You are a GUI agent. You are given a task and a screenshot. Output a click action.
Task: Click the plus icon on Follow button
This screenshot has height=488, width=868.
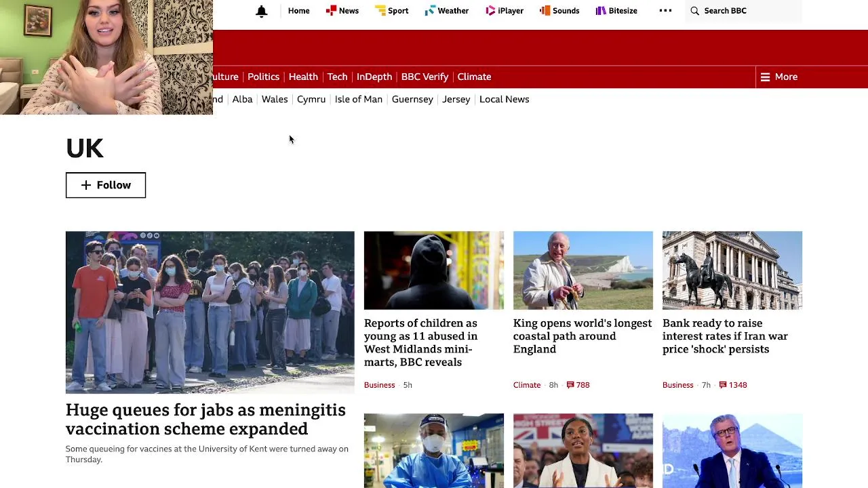point(86,185)
